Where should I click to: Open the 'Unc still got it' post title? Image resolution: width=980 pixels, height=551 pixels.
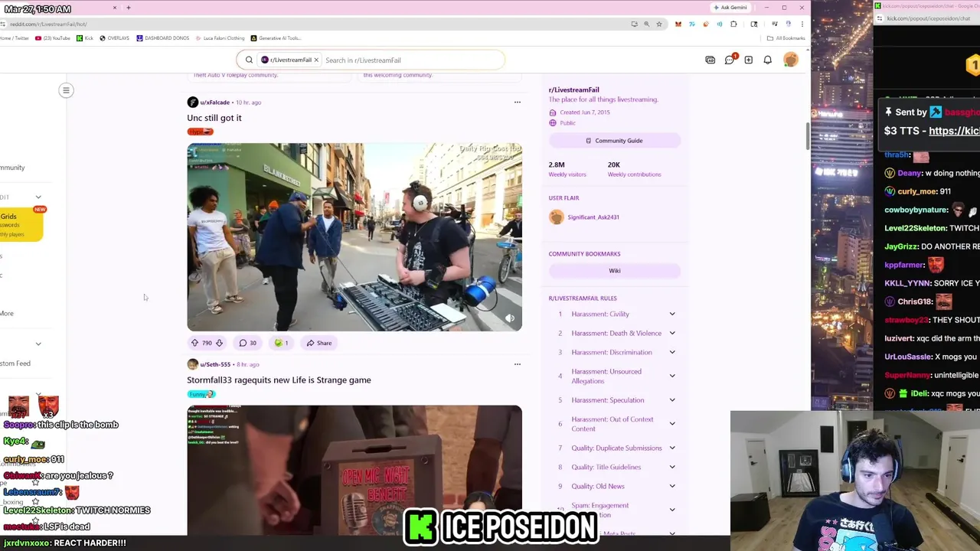[x=214, y=118]
